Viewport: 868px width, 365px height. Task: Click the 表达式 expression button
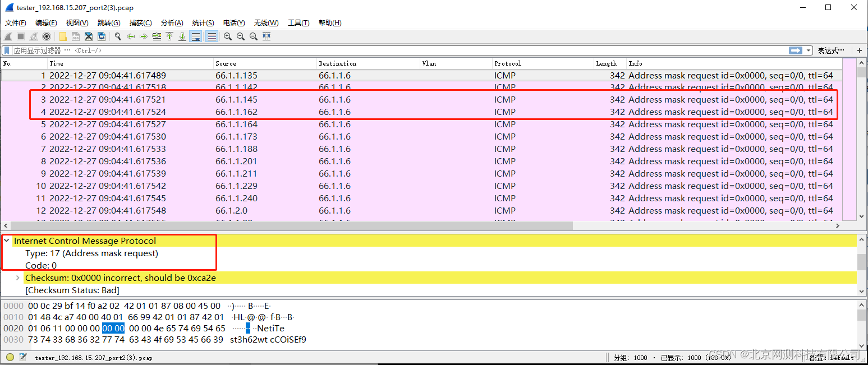[x=831, y=50]
